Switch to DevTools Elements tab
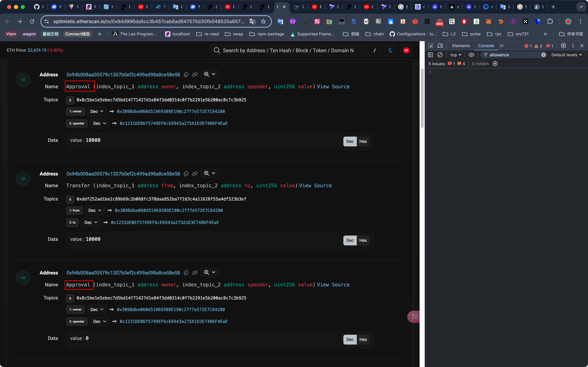 [461, 46]
